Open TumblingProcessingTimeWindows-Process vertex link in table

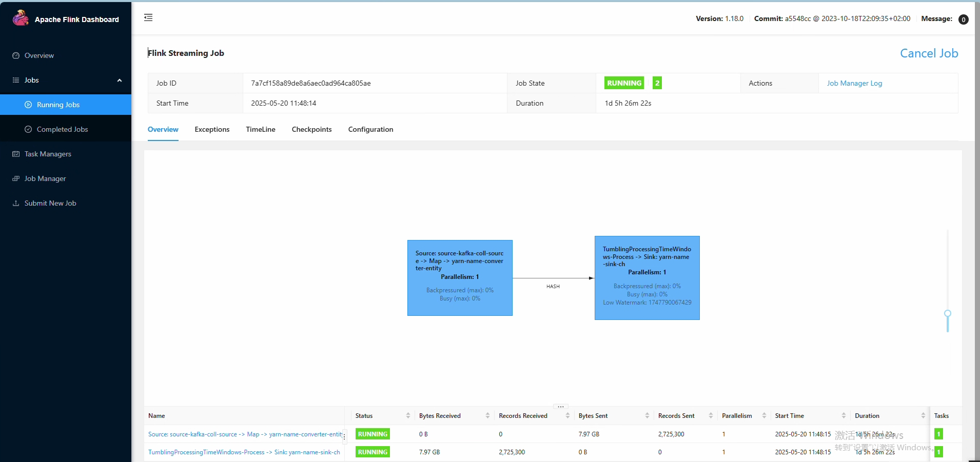244,452
